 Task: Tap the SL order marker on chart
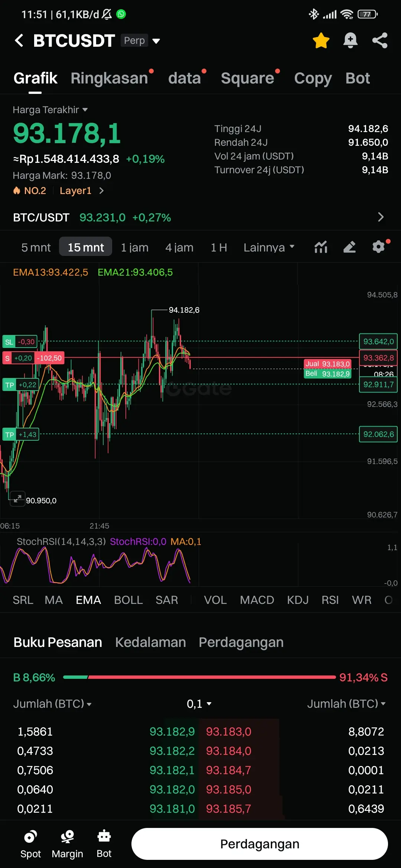pos(20,342)
